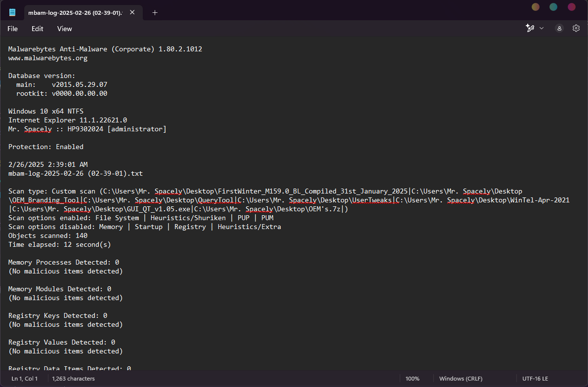Click the Registry Values Detected: 0 line

click(x=61, y=343)
